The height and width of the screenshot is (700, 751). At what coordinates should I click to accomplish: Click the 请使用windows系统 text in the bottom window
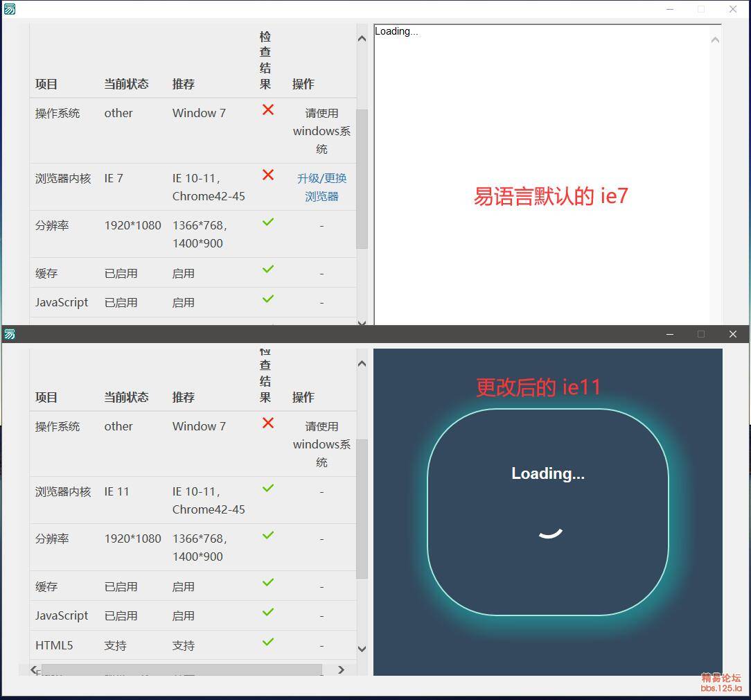click(x=322, y=444)
